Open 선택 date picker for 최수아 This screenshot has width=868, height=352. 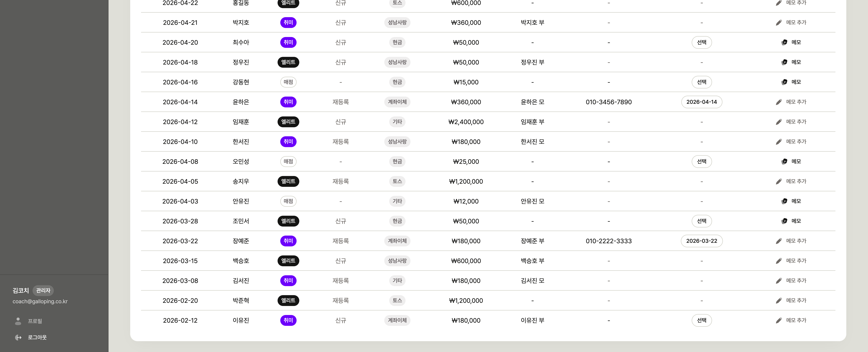(701, 42)
